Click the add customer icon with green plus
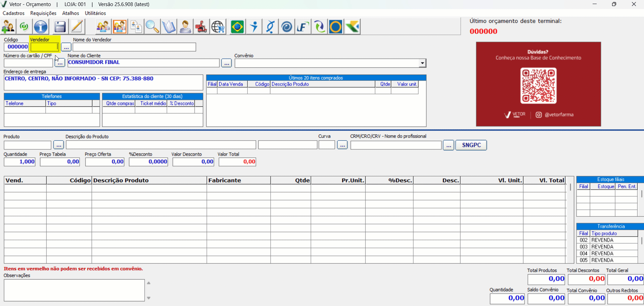 tap(8, 27)
